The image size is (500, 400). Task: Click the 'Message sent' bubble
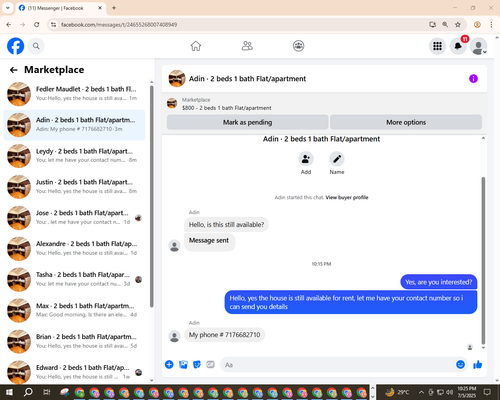point(209,241)
